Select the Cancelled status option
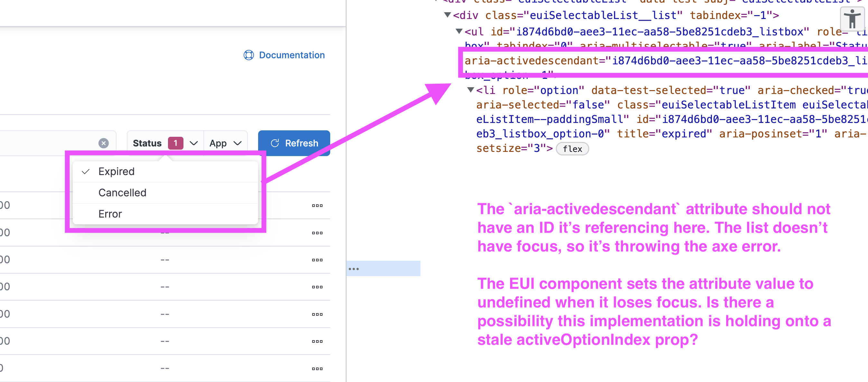The height and width of the screenshot is (382, 868). (122, 192)
